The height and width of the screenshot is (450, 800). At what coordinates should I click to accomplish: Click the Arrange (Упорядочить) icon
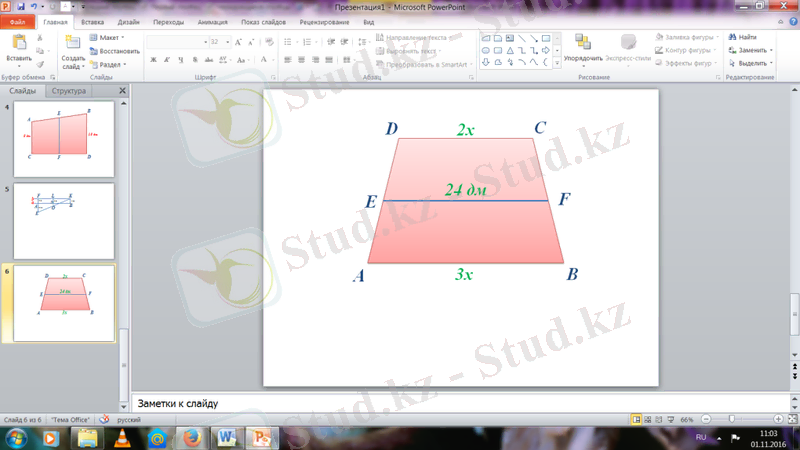[x=583, y=44]
